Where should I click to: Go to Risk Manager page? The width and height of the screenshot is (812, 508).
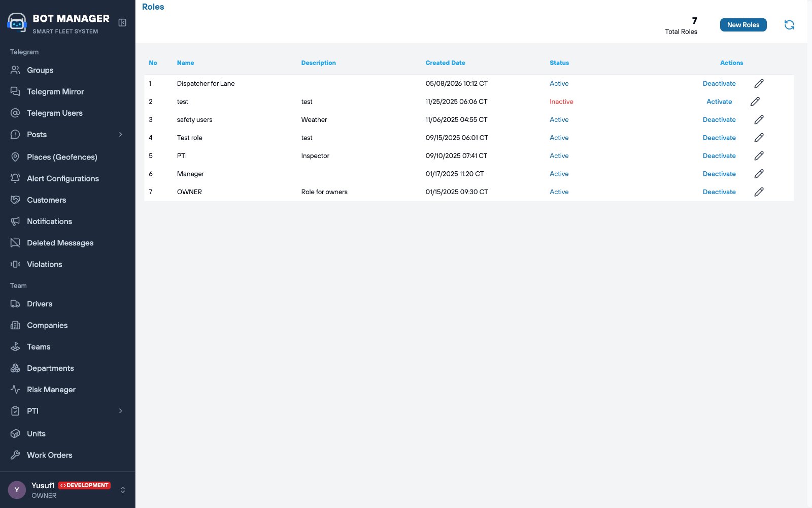click(x=67, y=390)
